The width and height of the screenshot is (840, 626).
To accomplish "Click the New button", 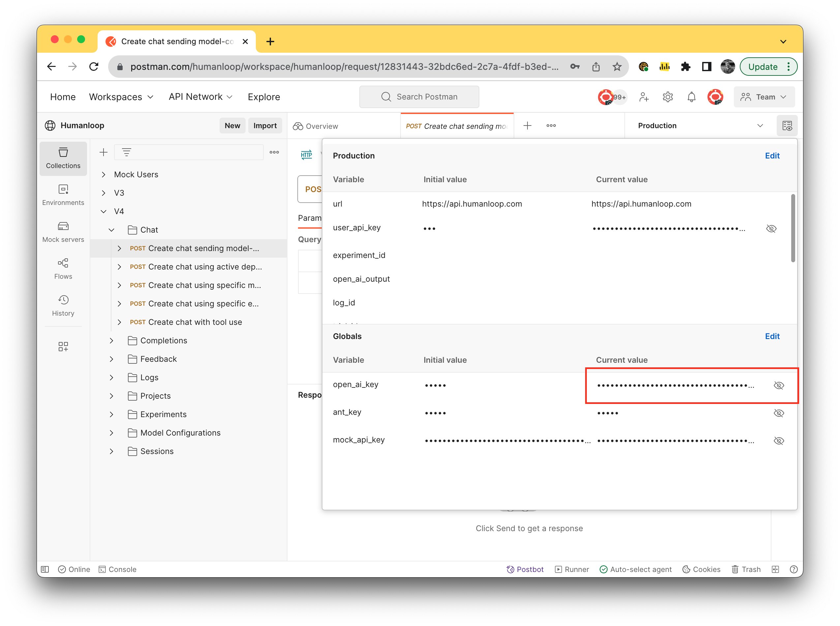I will pyautogui.click(x=232, y=126).
